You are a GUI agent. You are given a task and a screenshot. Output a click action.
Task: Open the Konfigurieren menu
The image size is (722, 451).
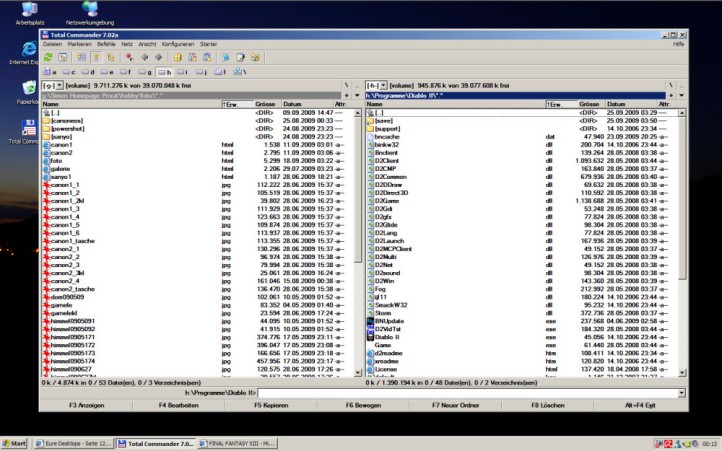178,44
